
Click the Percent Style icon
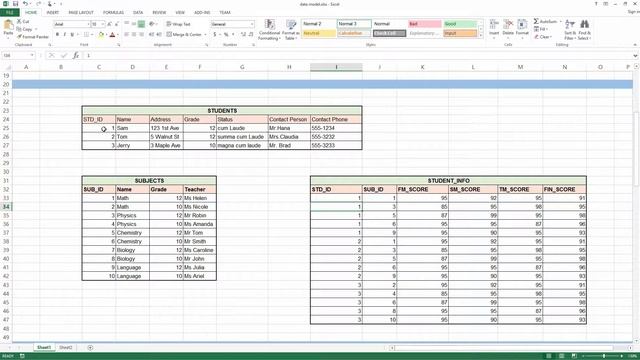(x=226, y=35)
